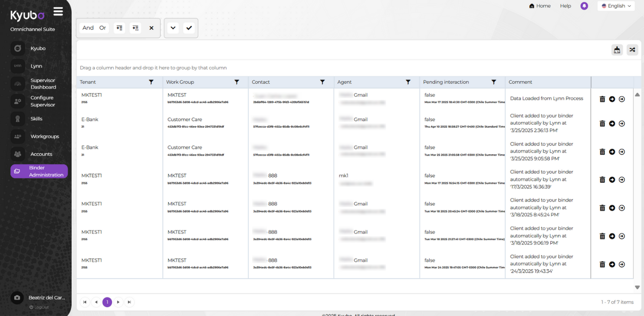Image resolution: width=644 pixels, height=316 pixels.
Task: Select the 'And' filter operator
Action: coord(88,28)
